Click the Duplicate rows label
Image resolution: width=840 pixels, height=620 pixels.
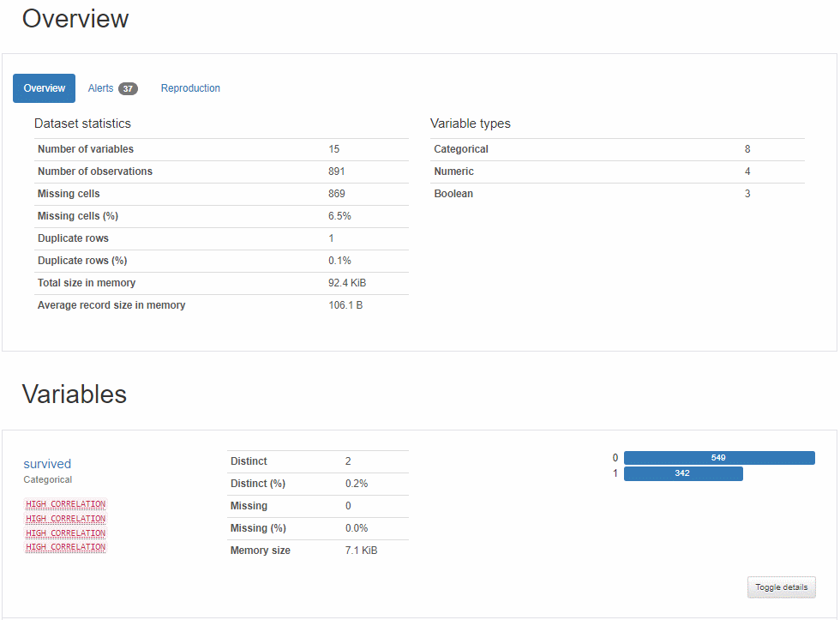pos(73,238)
